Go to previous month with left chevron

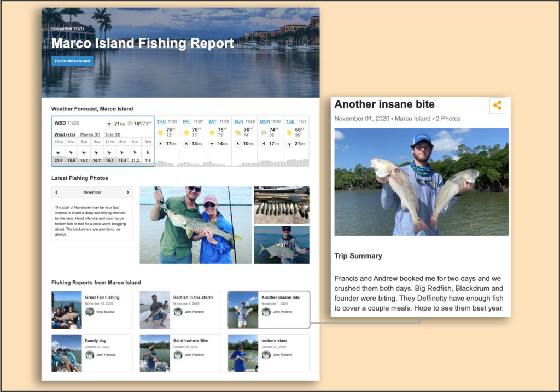click(57, 192)
